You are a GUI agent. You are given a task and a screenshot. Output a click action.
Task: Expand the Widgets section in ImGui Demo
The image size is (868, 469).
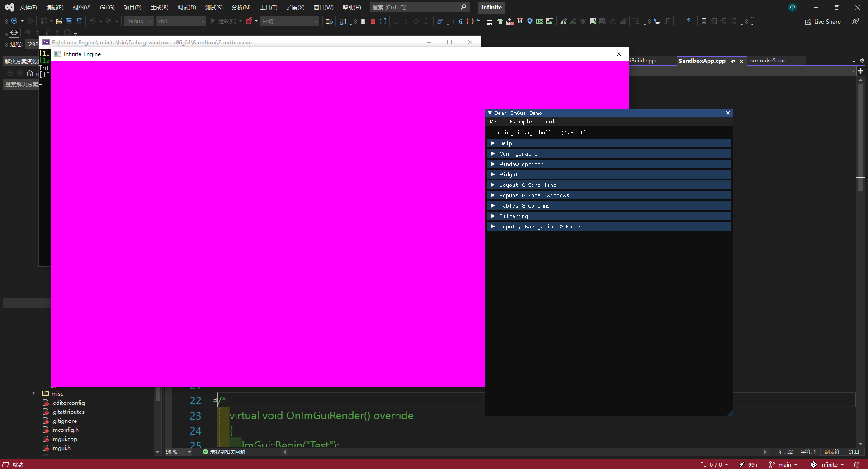tap(609, 175)
